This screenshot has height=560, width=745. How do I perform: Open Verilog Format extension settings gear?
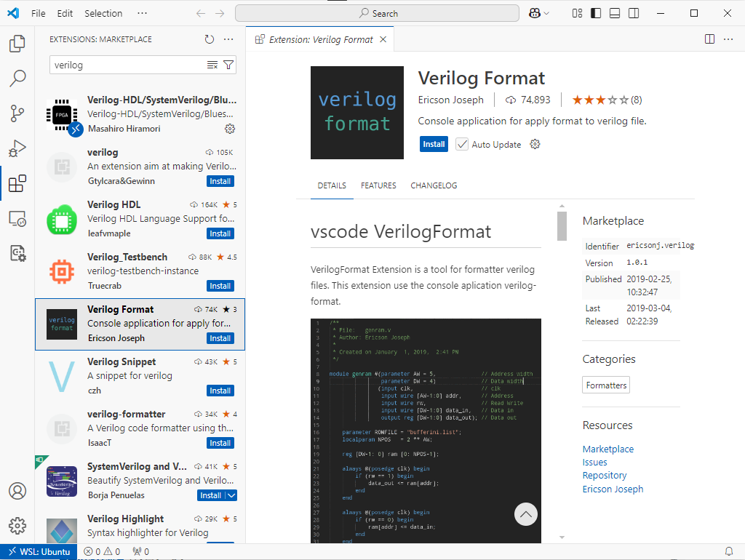(x=535, y=145)
